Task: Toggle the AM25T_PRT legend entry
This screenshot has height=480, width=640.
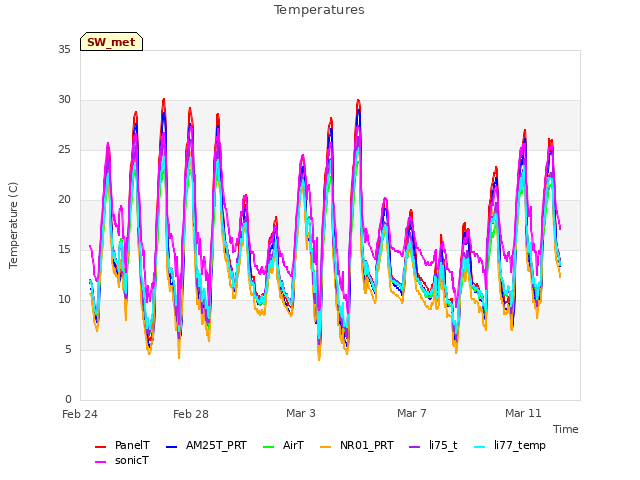Action: (207, 445)
